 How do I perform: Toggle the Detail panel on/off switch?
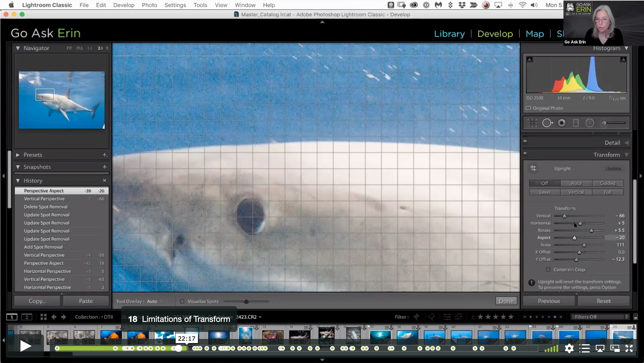pyautogui.click(x=525, y=141)
